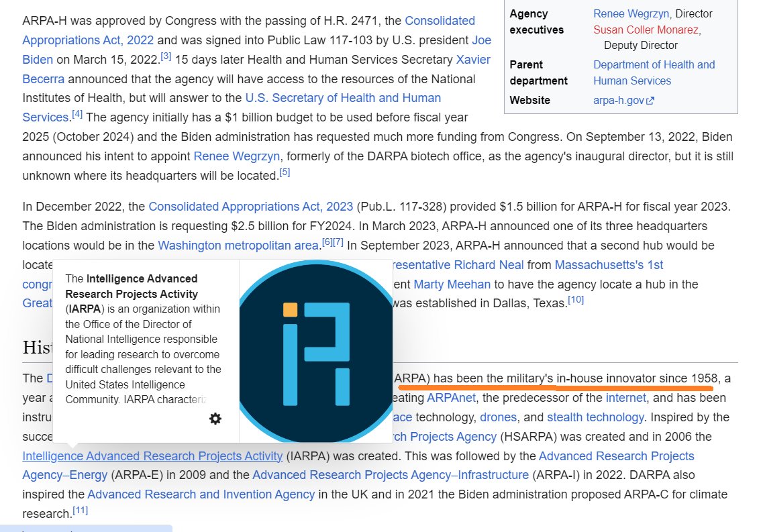This screenshot has width=763, height=532.
Task: Open the 'Consolidated' link after H.R. 2471
Action: (440, 21)
